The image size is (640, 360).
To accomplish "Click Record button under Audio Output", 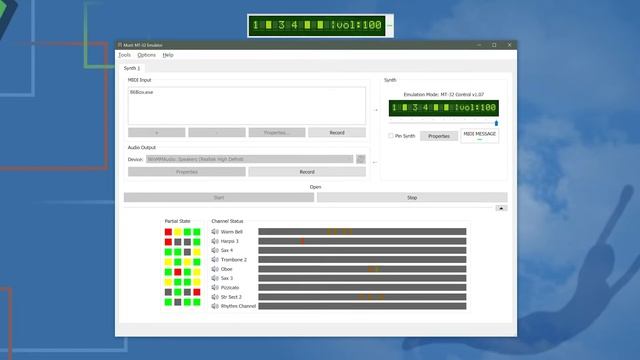I will coord(307,172).
